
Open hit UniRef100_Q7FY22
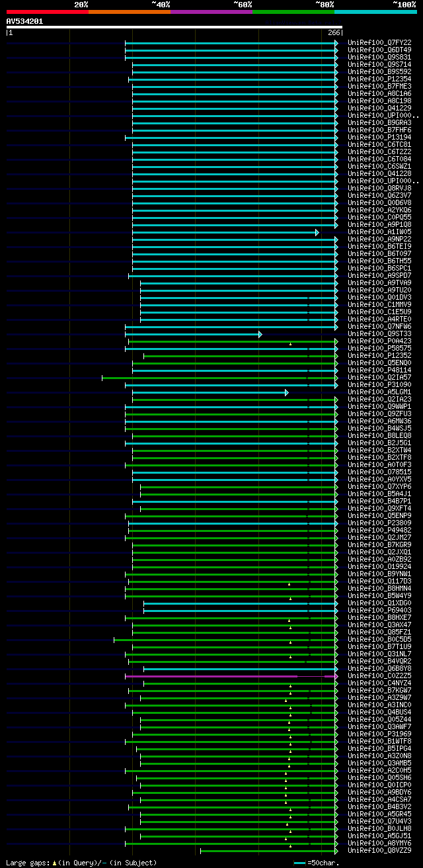380,42
